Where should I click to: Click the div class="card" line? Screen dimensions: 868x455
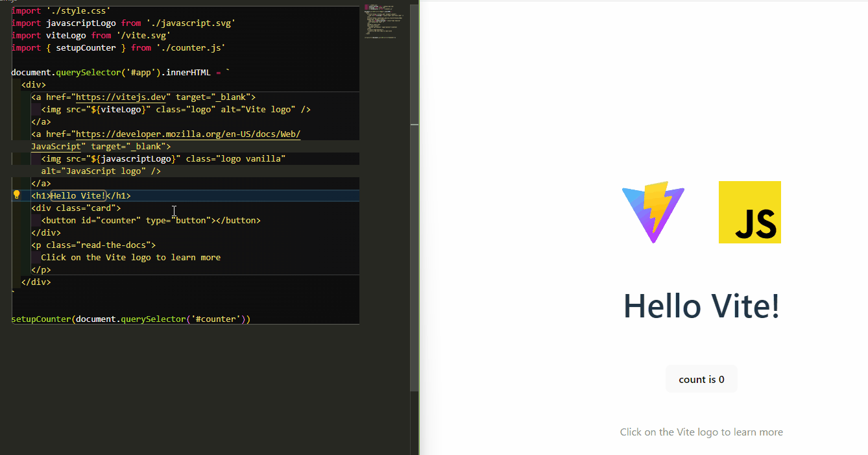(x=76, y=208)
